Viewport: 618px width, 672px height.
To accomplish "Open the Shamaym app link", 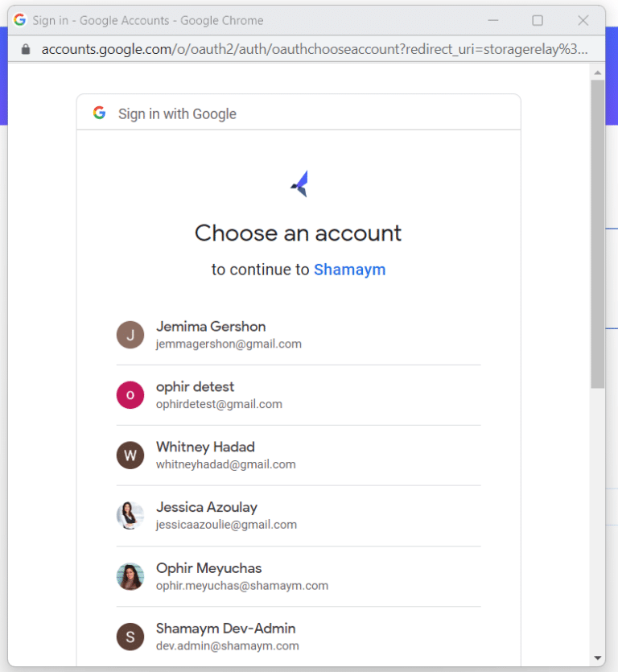I will tap(350, 270).
